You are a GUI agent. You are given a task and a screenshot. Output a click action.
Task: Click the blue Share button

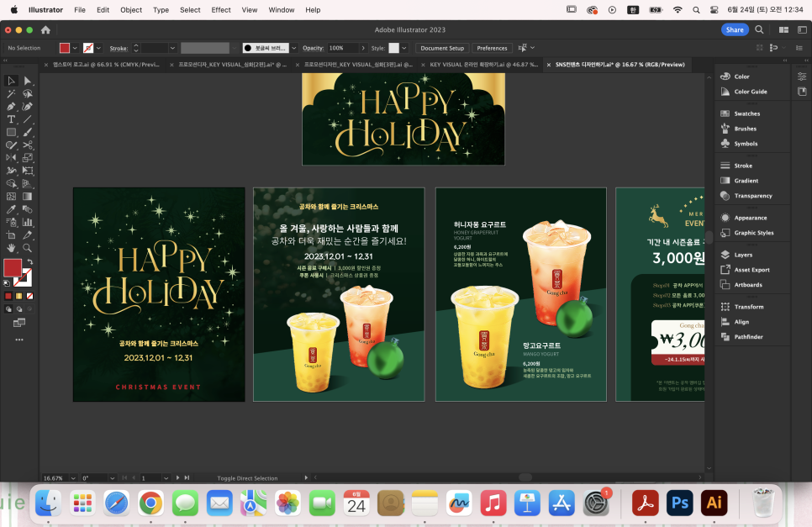click(x=735, y=29)
